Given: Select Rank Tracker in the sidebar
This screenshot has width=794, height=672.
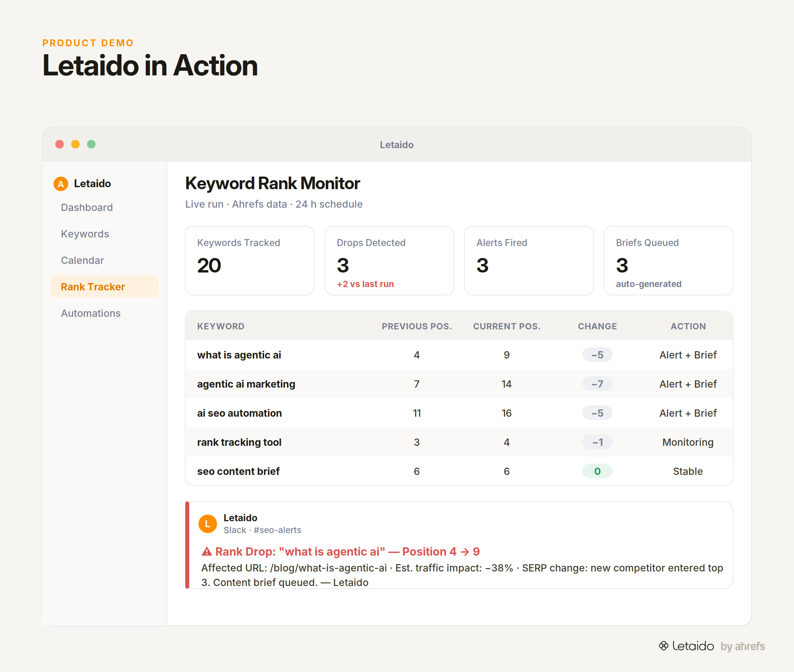Looking at the screenshot, I should tap(105, 286).
